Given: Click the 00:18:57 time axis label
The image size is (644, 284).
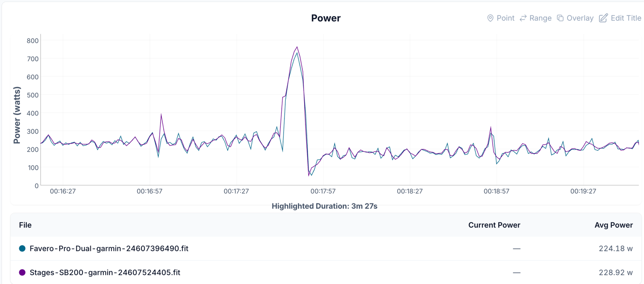Looking at the screenshot, I should click(496, 191).
